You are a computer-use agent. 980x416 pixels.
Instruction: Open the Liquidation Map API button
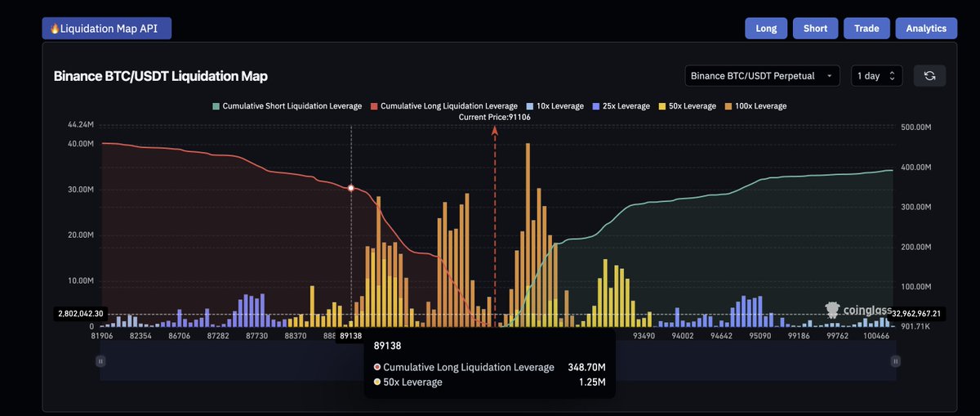[x=107, y=28]
